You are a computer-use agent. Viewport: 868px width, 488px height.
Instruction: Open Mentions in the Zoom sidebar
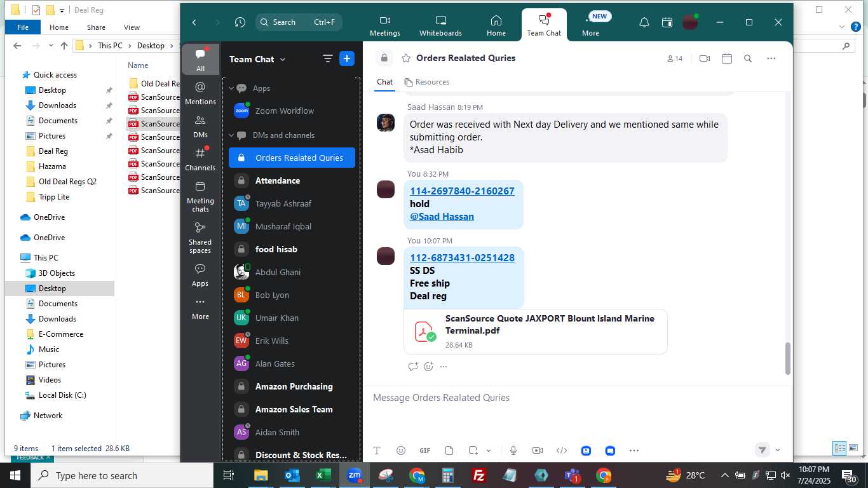coord(200,93)
